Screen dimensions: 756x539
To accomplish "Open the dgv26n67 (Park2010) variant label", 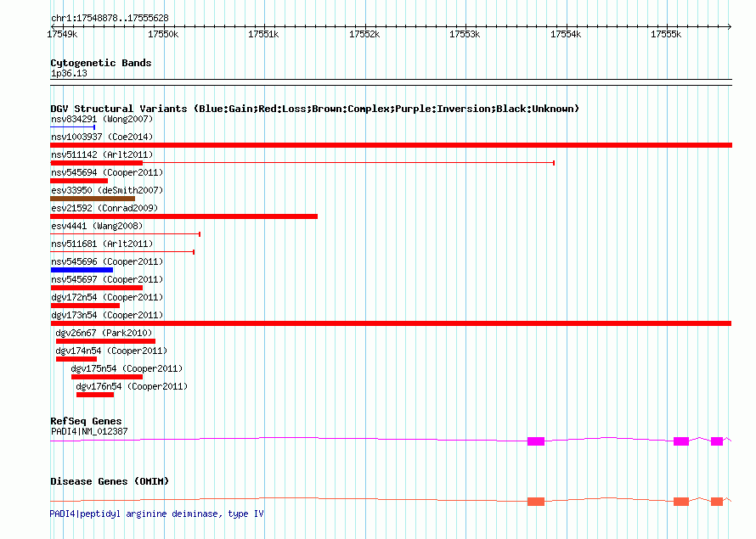I will 104,333.
